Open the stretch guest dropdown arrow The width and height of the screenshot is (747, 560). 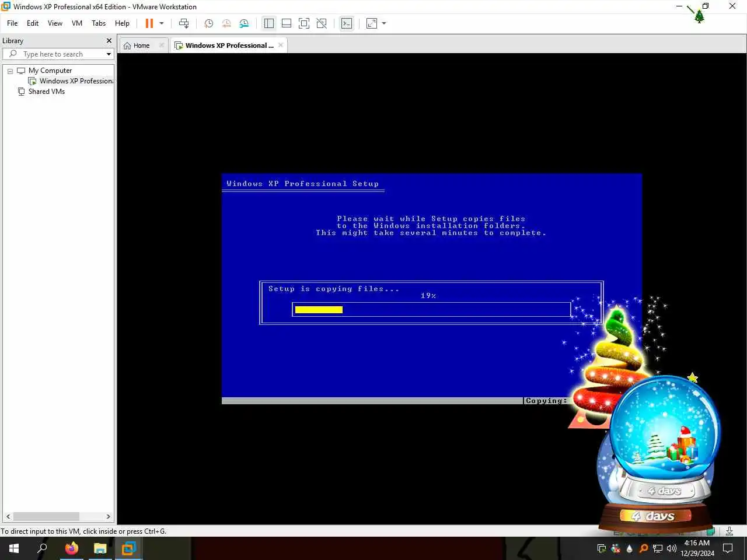(384, 23)
